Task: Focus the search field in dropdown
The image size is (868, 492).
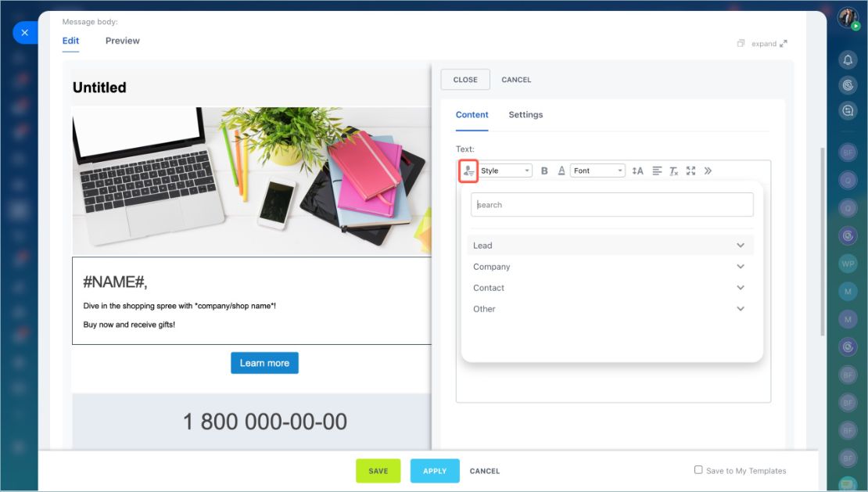Action: tap(612, 205)
